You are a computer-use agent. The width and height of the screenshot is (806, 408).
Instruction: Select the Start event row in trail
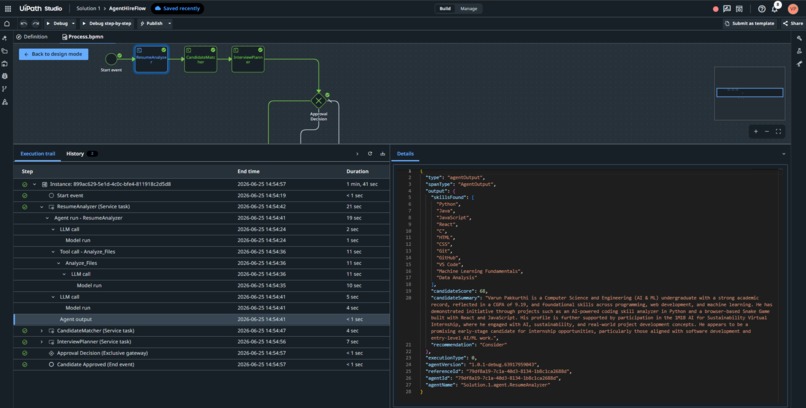click(202, 195)
